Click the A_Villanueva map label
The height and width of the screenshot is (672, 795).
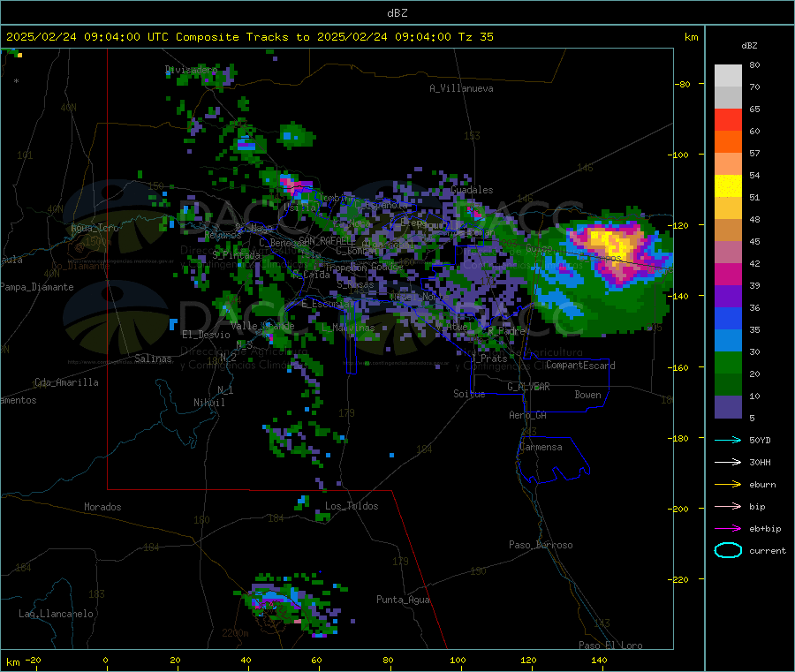click(x=461, y=88)
